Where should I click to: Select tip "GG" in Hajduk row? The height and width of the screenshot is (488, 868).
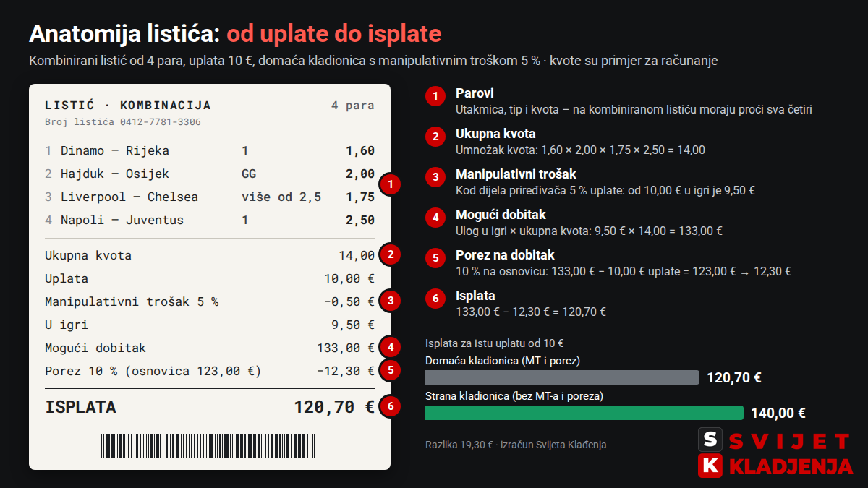pos(249,174)
